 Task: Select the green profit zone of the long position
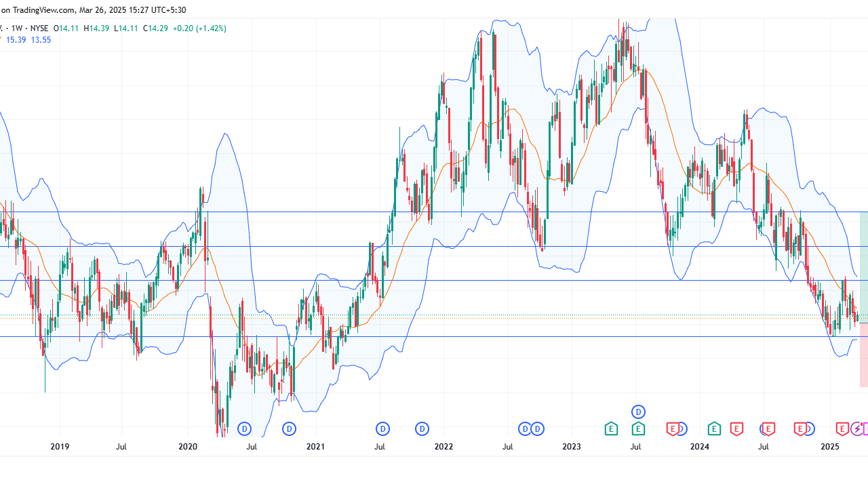[864, 267]
